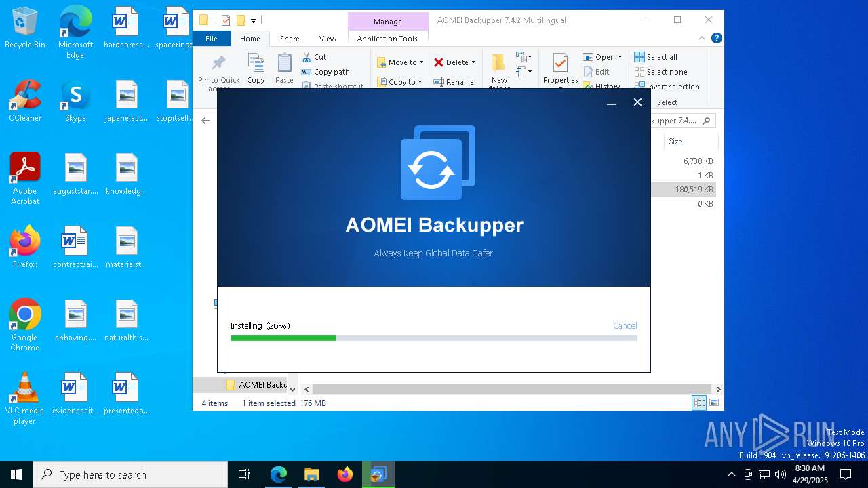Open Recycle Bin desktop icon
Image resolution: width=868 pixels, height=488 pixels.
pyautogui.click(x=25, y=28)
